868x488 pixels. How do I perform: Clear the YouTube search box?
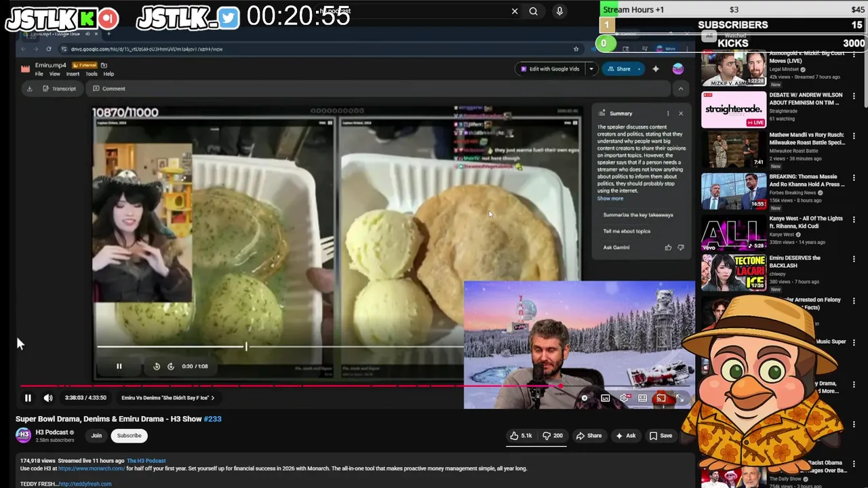pos(515,11)
